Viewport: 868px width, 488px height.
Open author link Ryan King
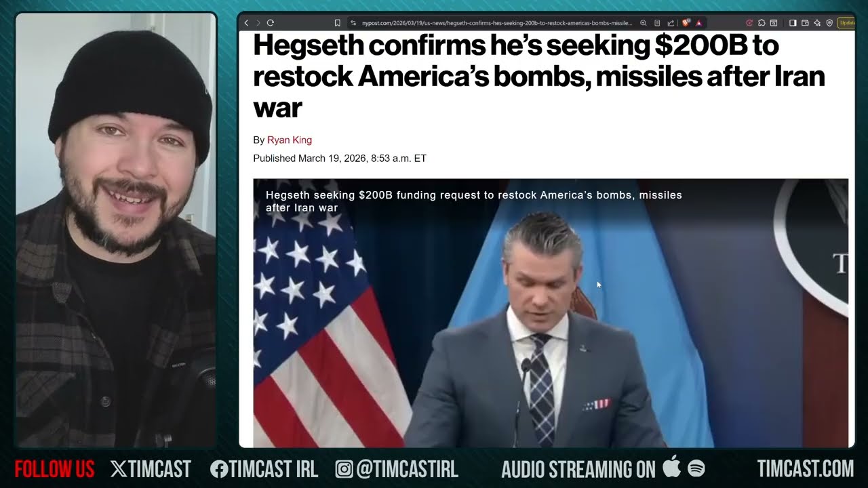(x=290, y=140)
